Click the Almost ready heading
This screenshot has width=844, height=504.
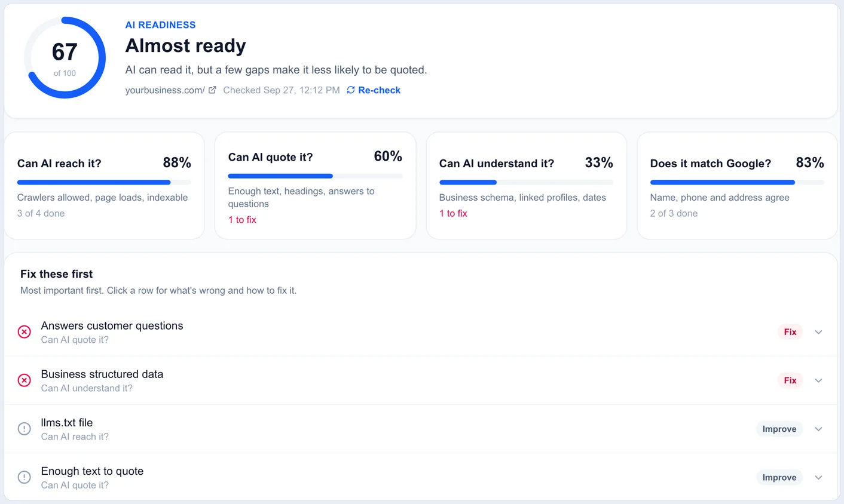tap(185, 46)
